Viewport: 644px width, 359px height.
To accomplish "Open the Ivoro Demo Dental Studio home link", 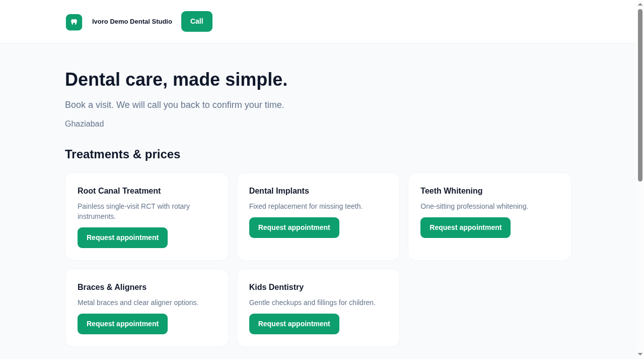I will [x=132, y=22].
